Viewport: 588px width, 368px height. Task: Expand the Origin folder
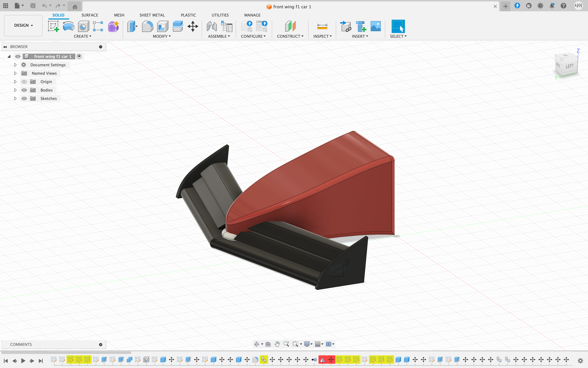coord(15,82)
